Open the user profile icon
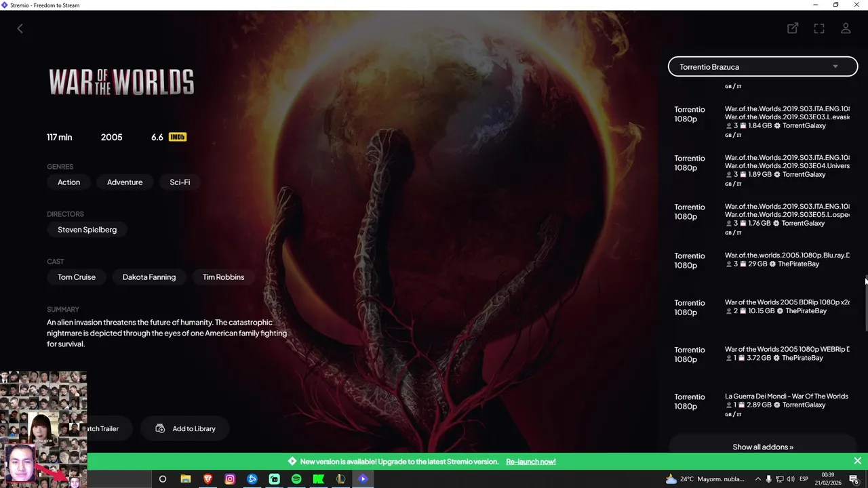 (x=846, y=28)
